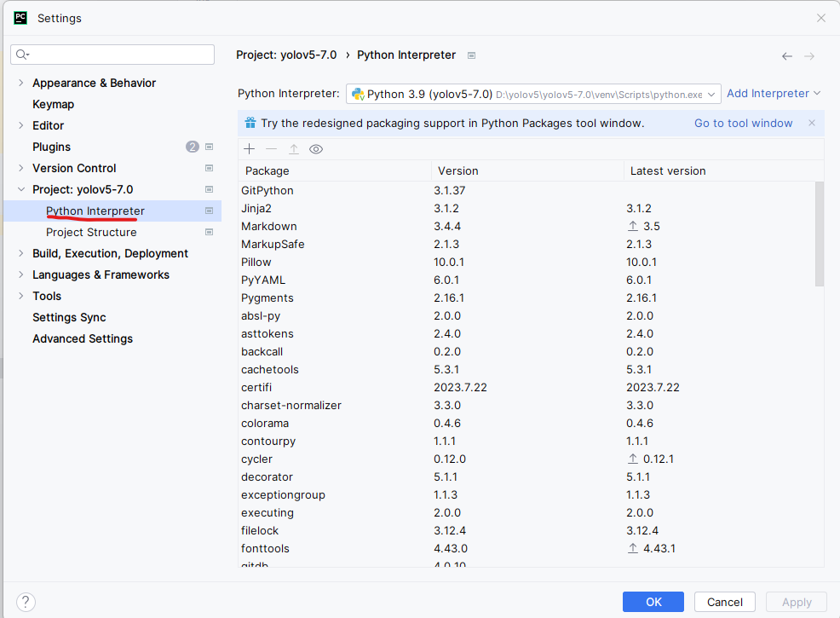
Task: Click the upgrade package arrow icon
Action: pos(294,149)
